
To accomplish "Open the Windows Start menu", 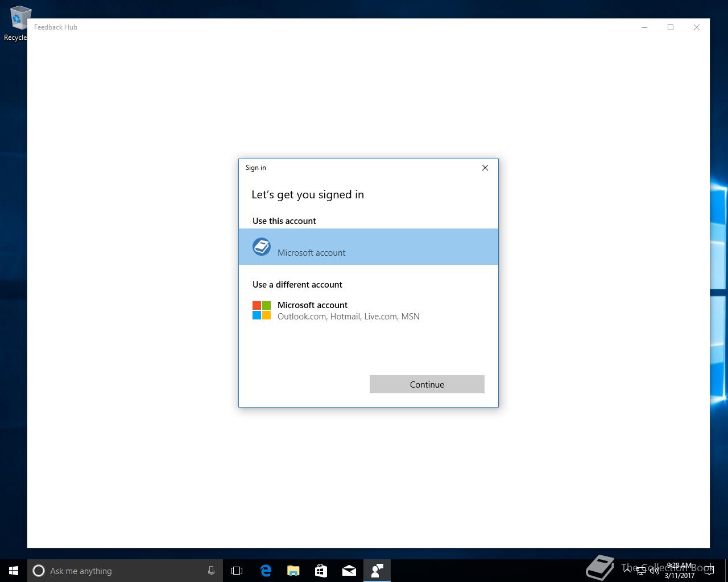I will click(x=14, y=571).
